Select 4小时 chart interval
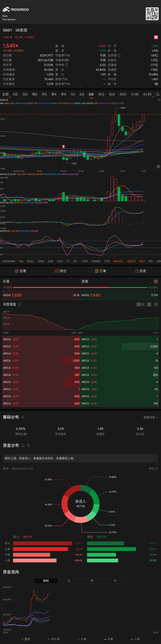 pyautogui.click(x=147, y=94)
